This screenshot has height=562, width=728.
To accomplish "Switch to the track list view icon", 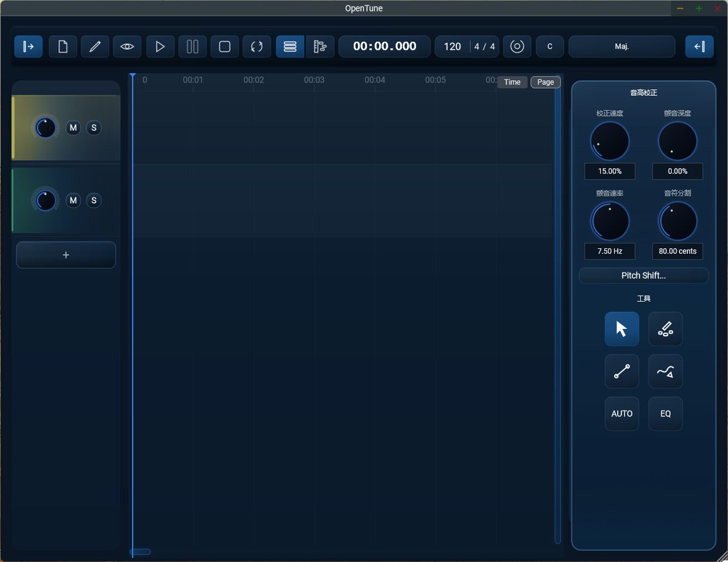I will 290,47.
